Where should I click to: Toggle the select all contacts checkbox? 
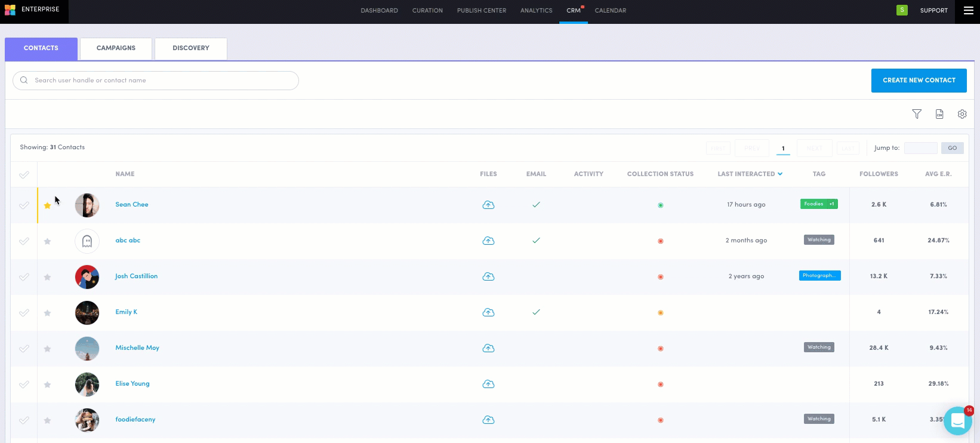[x=24, y=175]
